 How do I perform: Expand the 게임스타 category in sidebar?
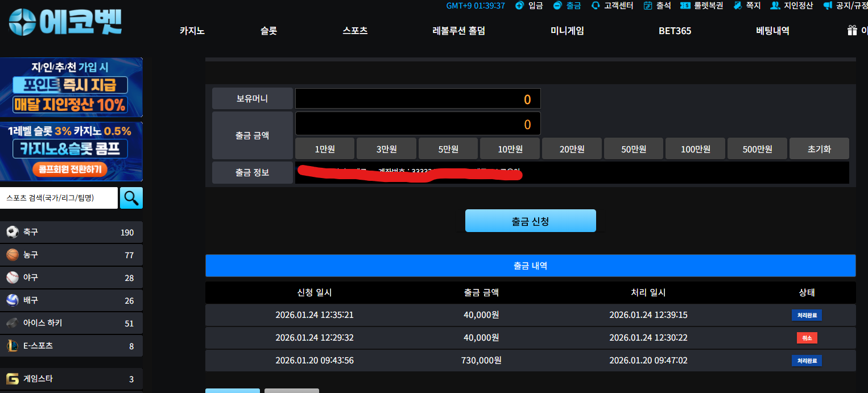[x=72, y=379]
